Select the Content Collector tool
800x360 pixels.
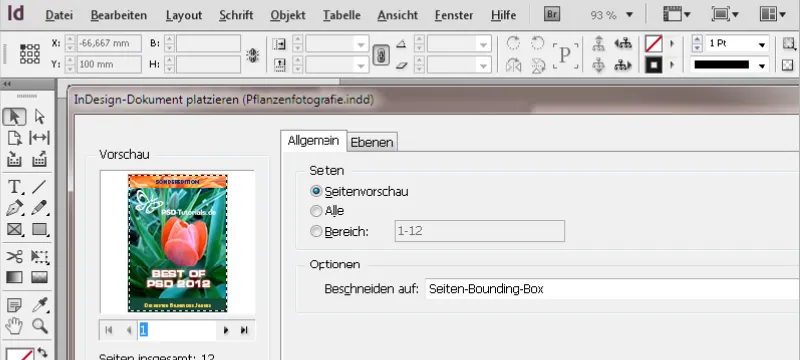coord(14,160)
